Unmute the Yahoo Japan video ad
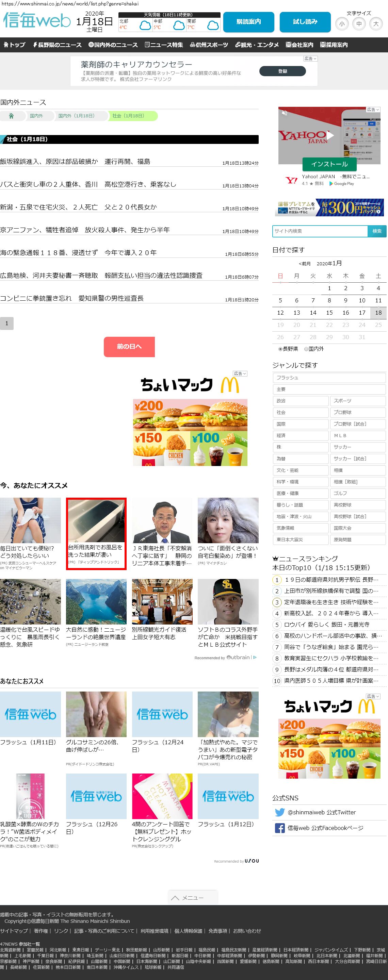This screenshot has height=980, width=388. click(x=284, y=113)
